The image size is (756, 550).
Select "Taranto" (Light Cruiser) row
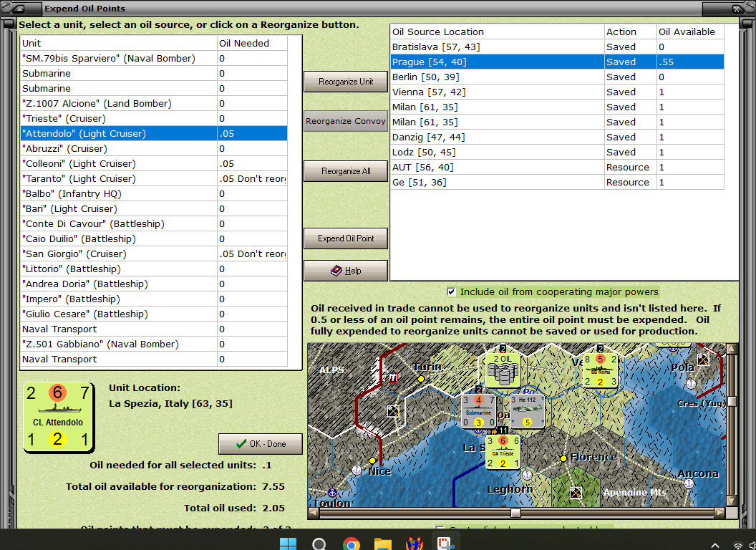(x=154, y=178)
